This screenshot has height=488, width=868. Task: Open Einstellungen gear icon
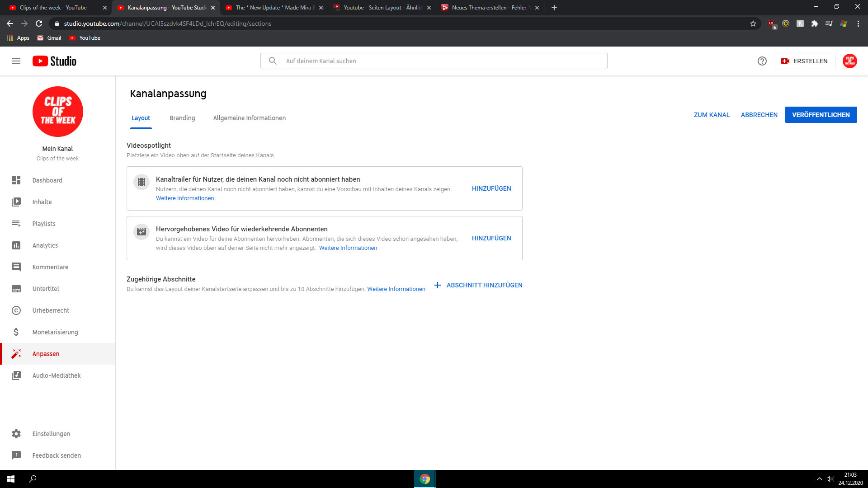[x=16, y=434]
